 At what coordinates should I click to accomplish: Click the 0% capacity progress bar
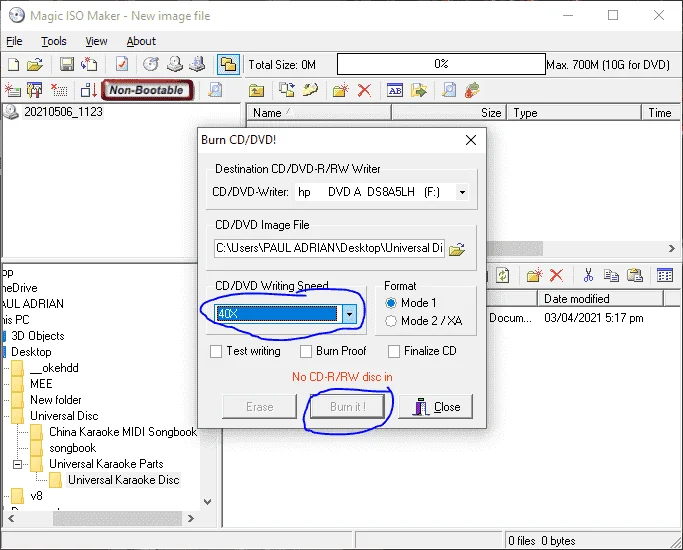point(441,64)
